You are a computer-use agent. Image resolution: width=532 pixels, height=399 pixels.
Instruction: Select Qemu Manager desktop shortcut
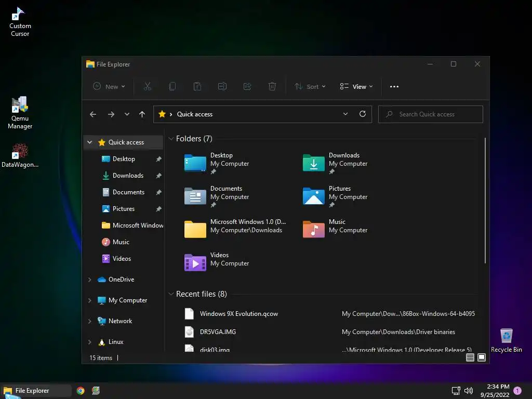[20, 113]
